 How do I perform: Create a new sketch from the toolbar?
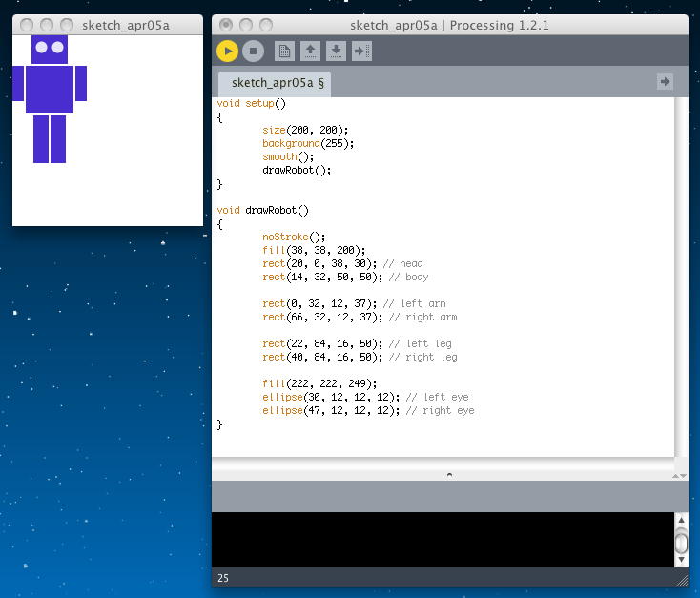pos(284,51)
